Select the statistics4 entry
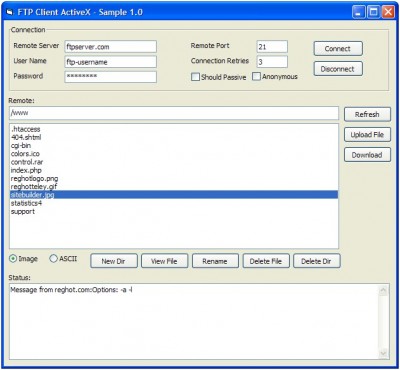The width and height of the screenshot is (400, 370). pyautogui.click(x=174, y=203)
